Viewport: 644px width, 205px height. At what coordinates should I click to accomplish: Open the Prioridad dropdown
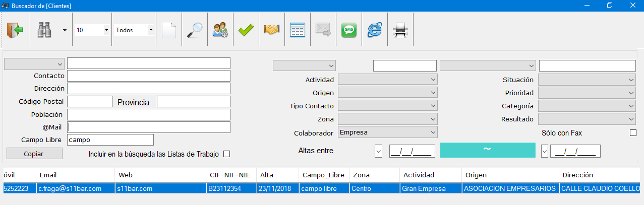click(x=587, y=93)
